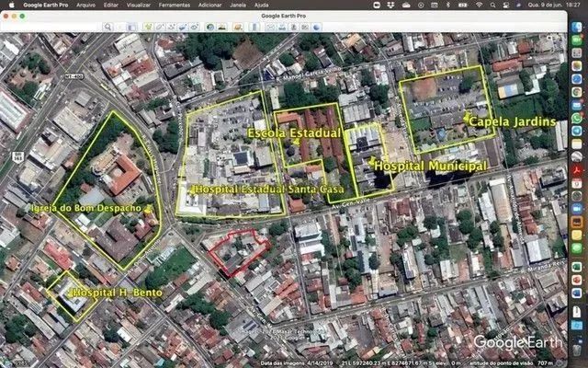Viewport: 588px width, 368px height.
Task: Open the Arquivo menu
Action: (85, 5)
